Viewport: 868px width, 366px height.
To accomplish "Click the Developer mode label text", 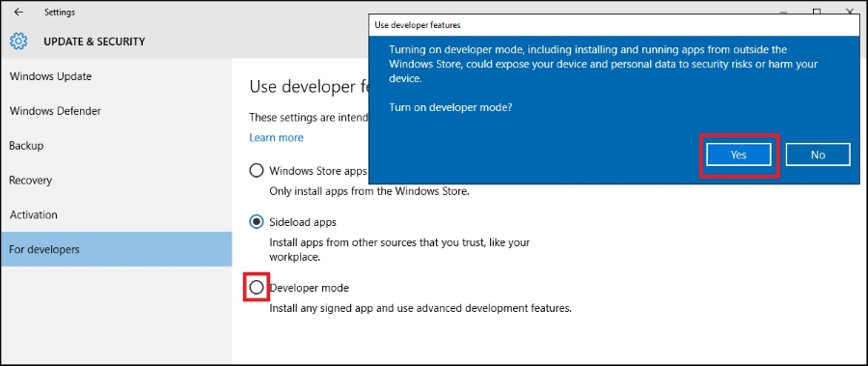I will (310, 288).
